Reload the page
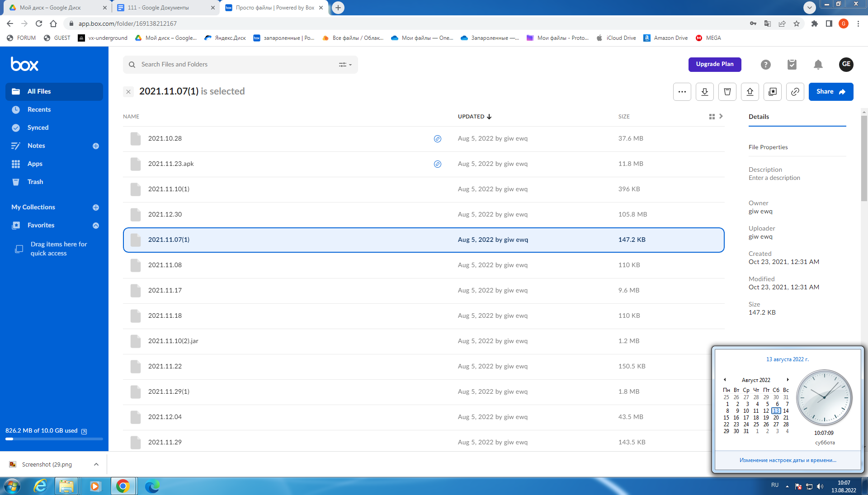 point(39,24)
